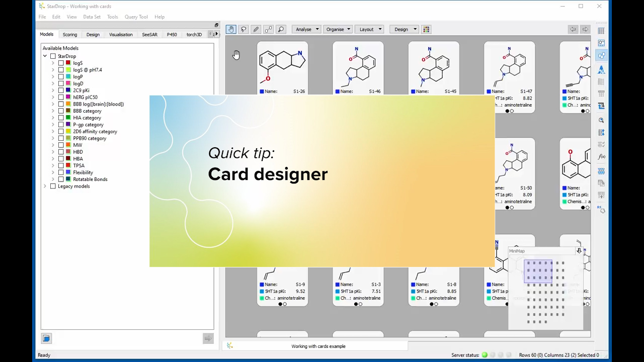Screen dimensions: 644x362
Task: Click the Design dropdown button
Action: (404, 29)
